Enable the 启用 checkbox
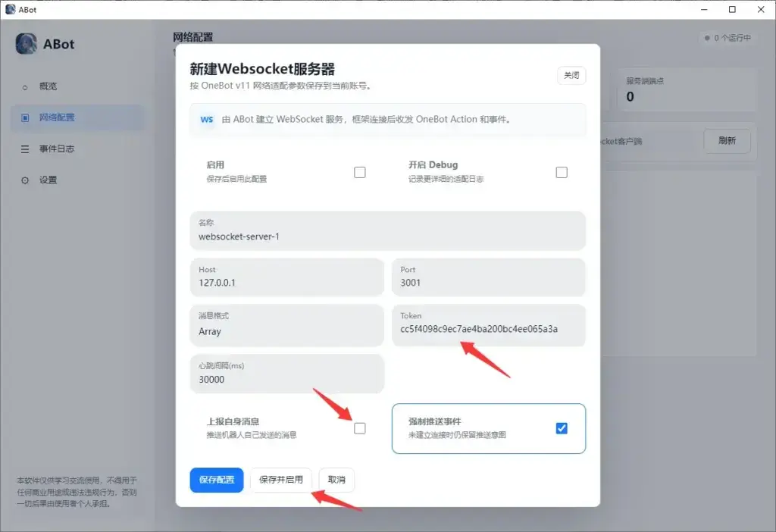Viewport: 776px width, 532px height. coord(360,172)
